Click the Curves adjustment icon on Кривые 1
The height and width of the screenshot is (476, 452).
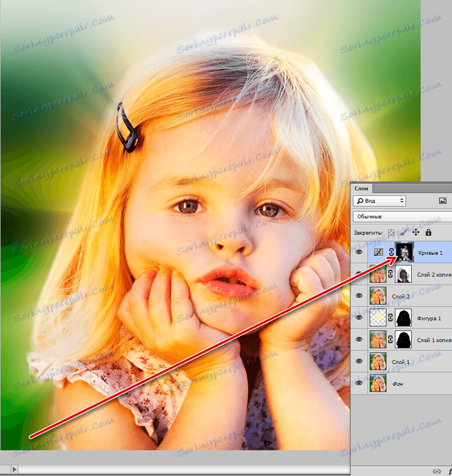378,252
